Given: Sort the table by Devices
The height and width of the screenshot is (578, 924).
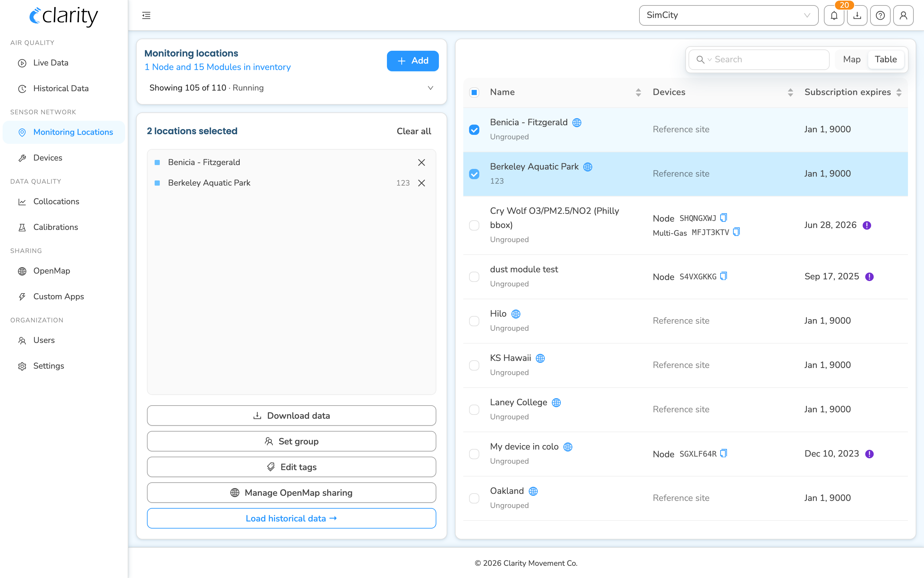Looking at the screenshot, I should point(790,92).
